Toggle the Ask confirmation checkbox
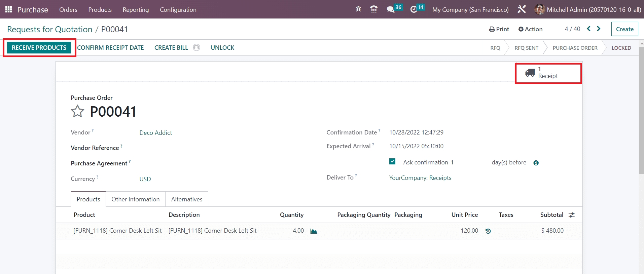Screen dimensions: 644x274 pyautogui.click(x=392, y=162)
